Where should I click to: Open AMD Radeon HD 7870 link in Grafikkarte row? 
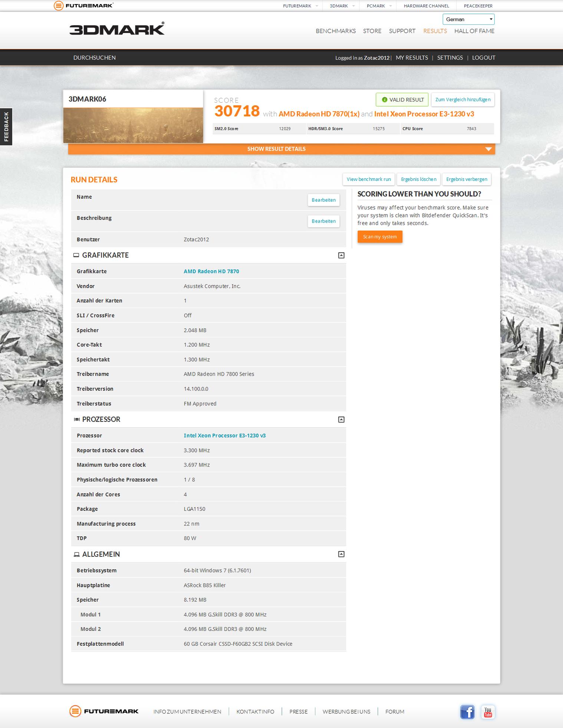pyautogui.click(x=211, y=271)
